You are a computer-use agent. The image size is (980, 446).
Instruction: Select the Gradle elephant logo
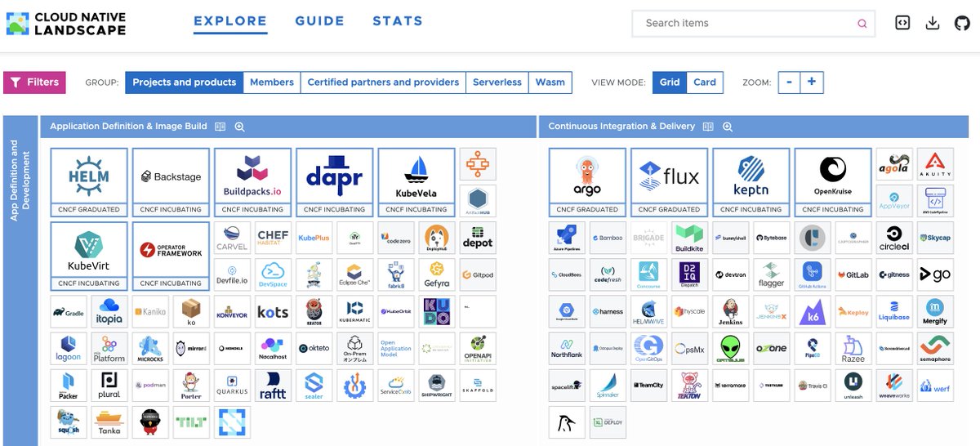click(x=69, y=312)
